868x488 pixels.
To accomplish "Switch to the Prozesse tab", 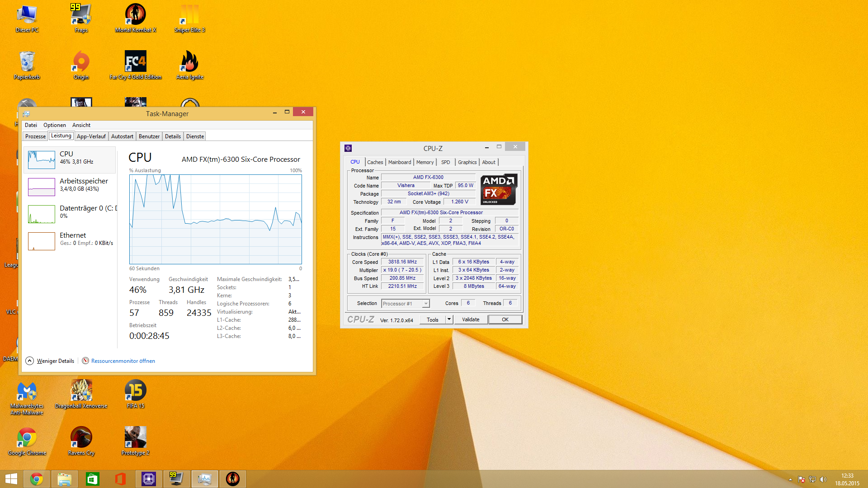I will (35, 136).
